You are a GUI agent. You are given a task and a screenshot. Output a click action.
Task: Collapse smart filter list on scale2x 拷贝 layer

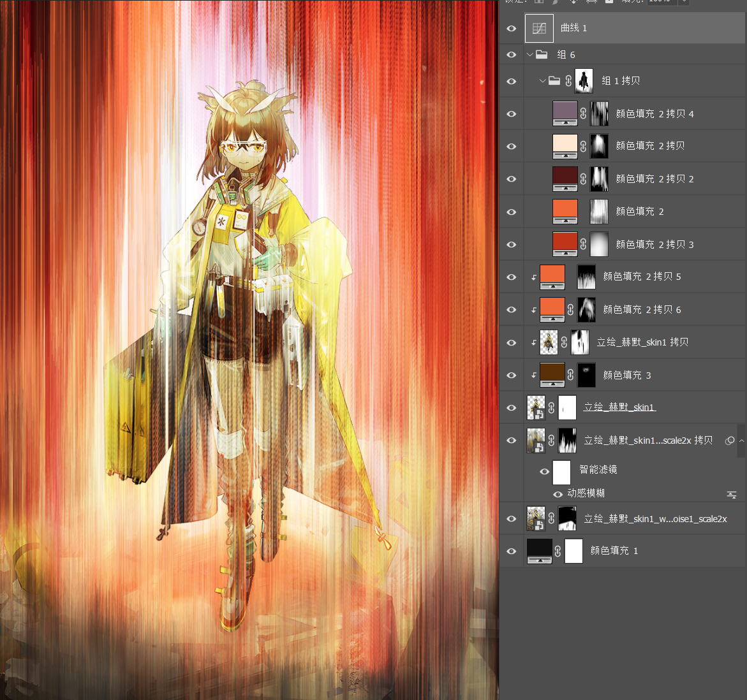[741, 441]
